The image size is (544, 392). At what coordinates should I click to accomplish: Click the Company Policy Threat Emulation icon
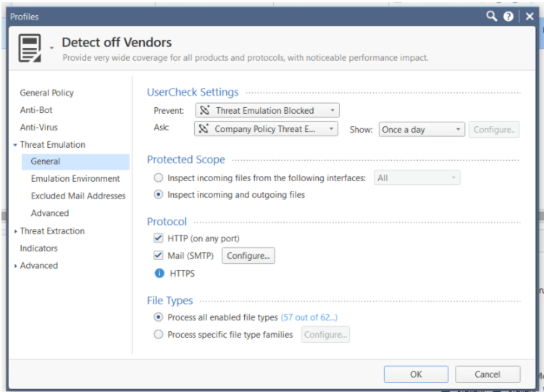click(204, 129)
